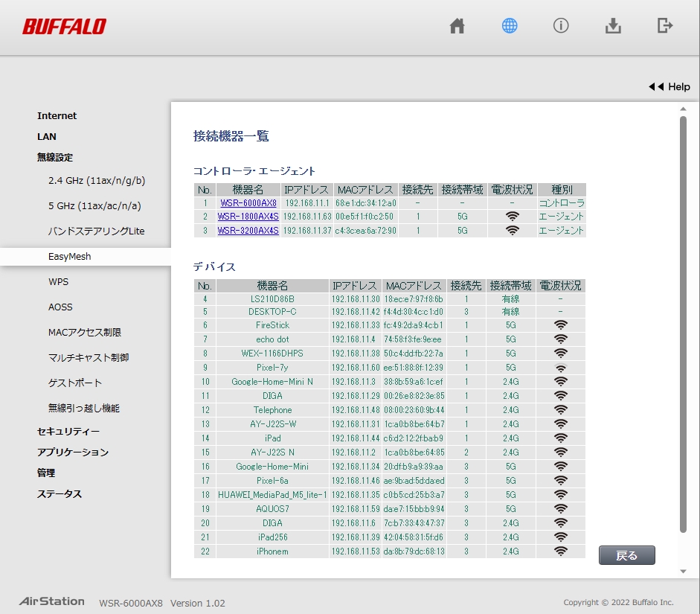Click the scrollbar down arrow
The image size is (700, 614).
click(x=681, y=569)
